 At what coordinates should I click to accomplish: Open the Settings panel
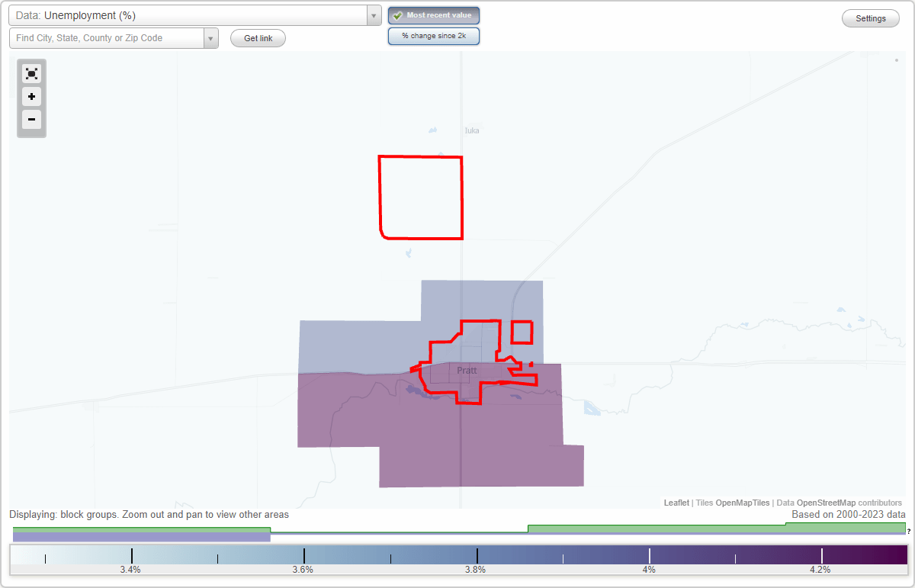click(x=870, y=18)
